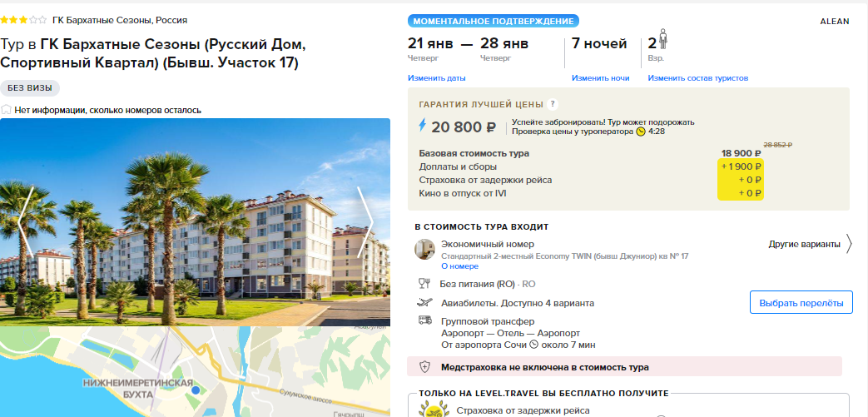Image resolution: width=868 pixels, height=417 pixels.
Task: Open Изменить состав туристов link
Action: tap(698, 78)
